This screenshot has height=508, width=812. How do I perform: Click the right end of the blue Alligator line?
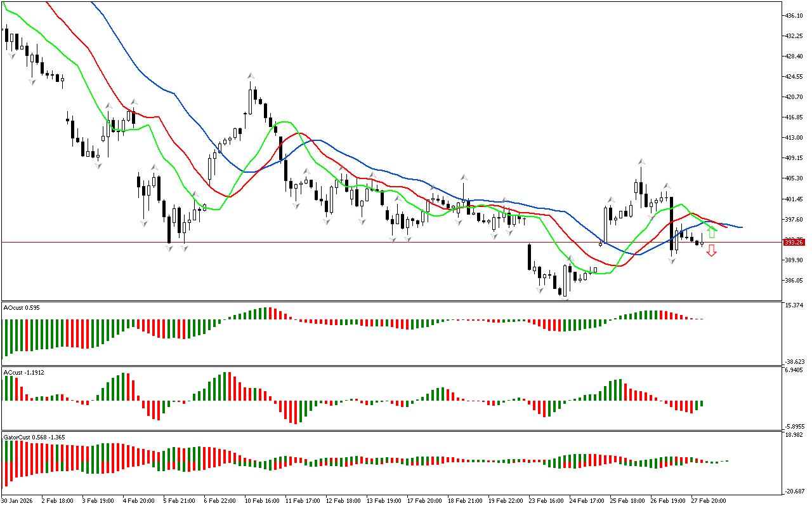point(741,227)
